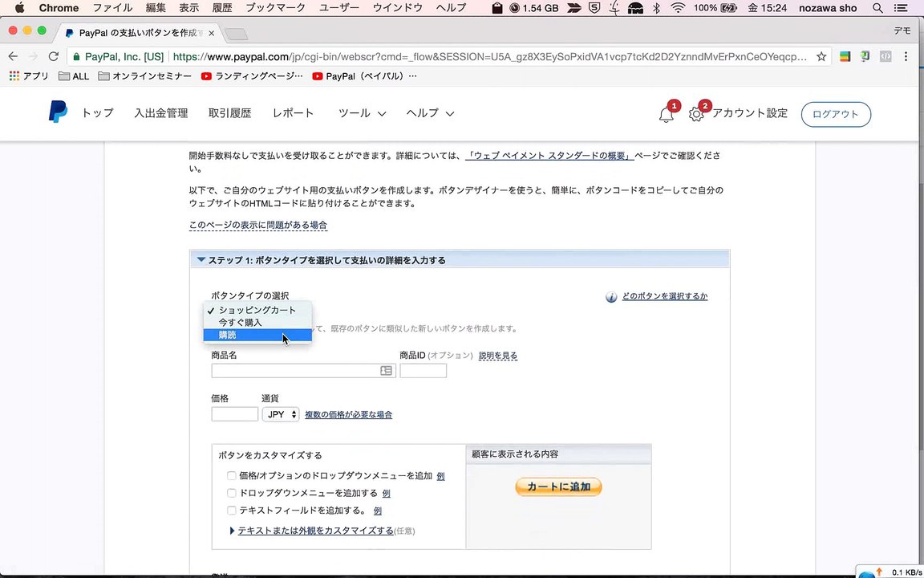Open the notification center list icon
Viewport: 924px width, 578px height.
[x=902, y=8]
